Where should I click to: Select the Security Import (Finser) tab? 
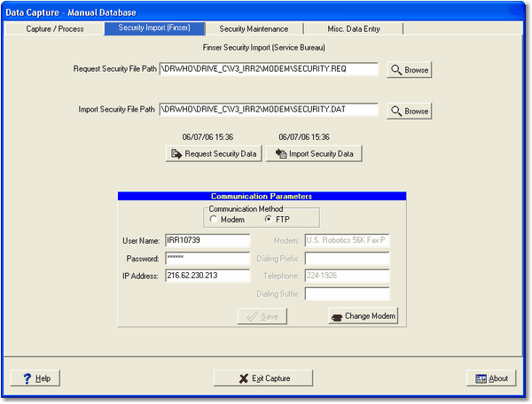[154, 29]
